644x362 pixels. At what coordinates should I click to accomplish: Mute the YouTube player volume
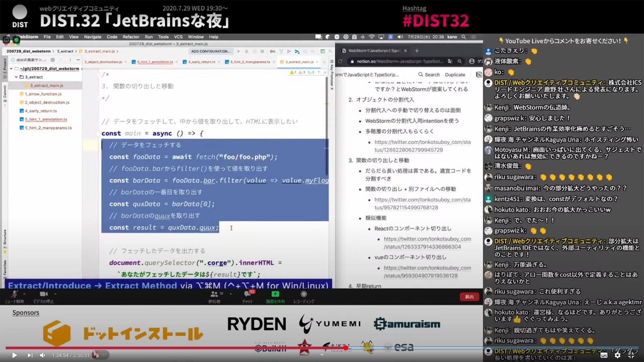pyautogui.click(x=43, y=355)
